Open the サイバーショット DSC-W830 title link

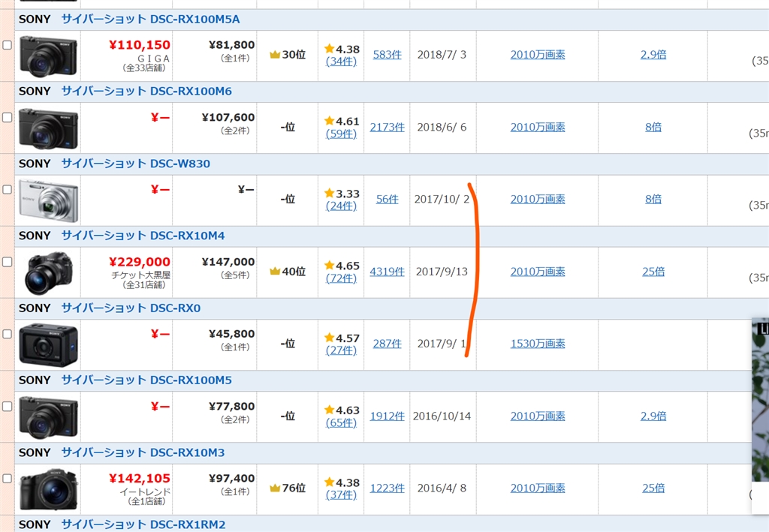pos(136,164)
